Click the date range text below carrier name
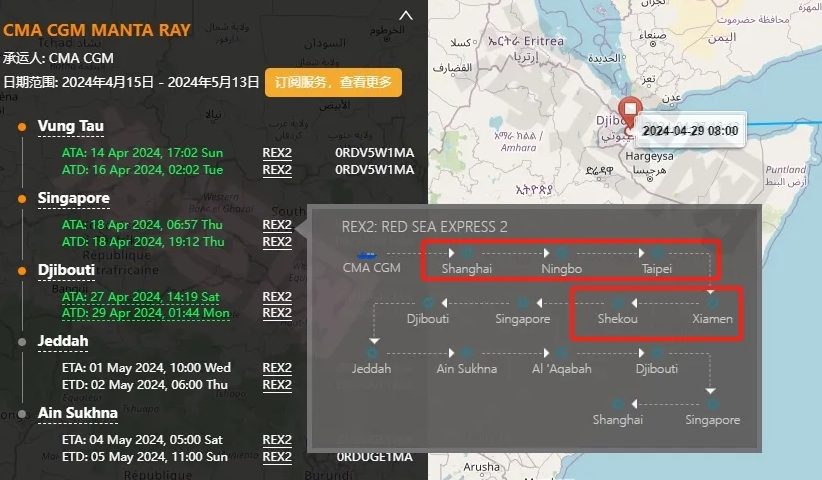The height and width of the screenshot is (480, 822). [x=131, y=82]
